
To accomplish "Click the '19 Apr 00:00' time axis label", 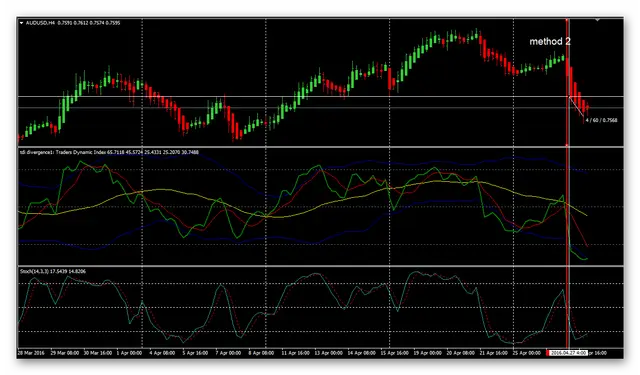I will 427,353.
